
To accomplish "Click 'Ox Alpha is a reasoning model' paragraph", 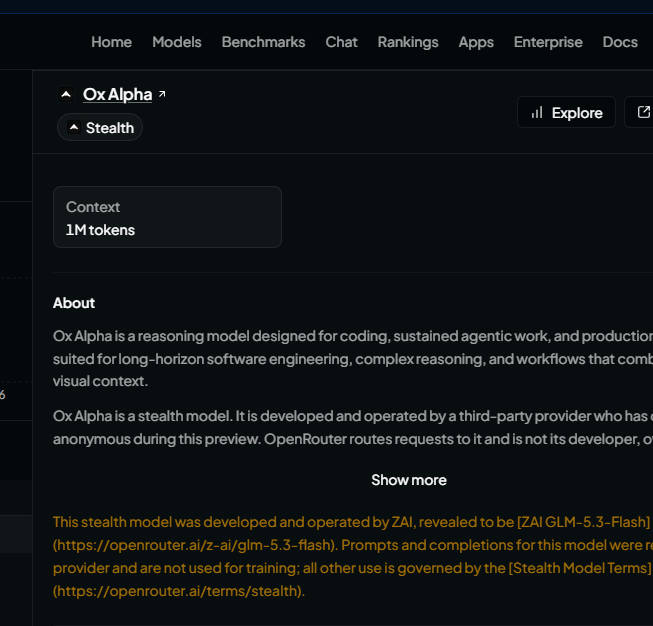I will 353,359.
